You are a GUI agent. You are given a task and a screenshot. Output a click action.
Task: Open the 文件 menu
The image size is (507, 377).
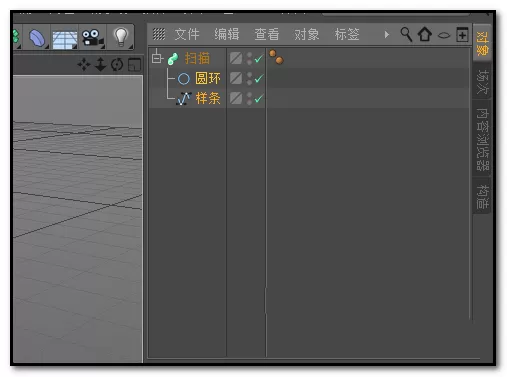(187, 34)
